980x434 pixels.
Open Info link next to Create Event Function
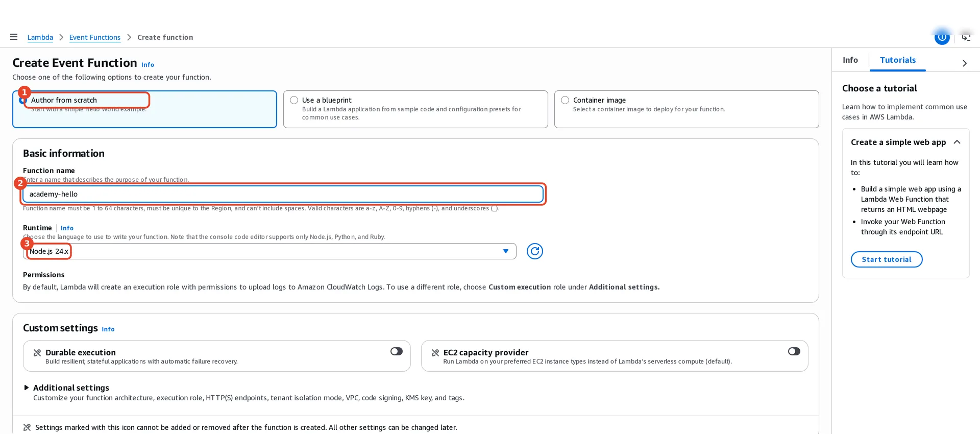point(148,65)
